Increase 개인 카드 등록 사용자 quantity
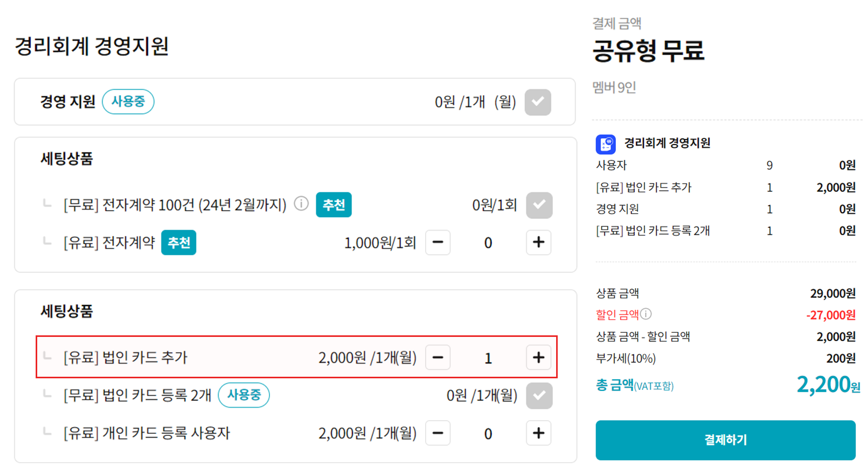868x470 pixels. pyautogui.click(x=538, y=433)
